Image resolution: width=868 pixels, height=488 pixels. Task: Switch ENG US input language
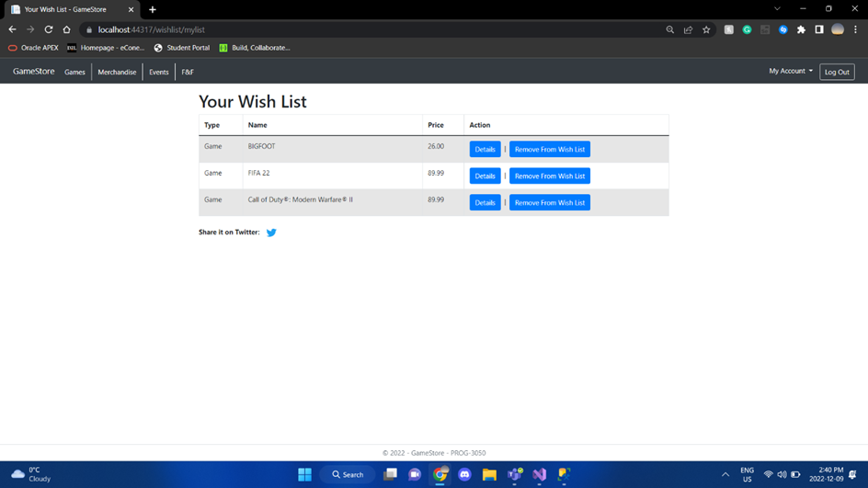[x=747, y=475]
